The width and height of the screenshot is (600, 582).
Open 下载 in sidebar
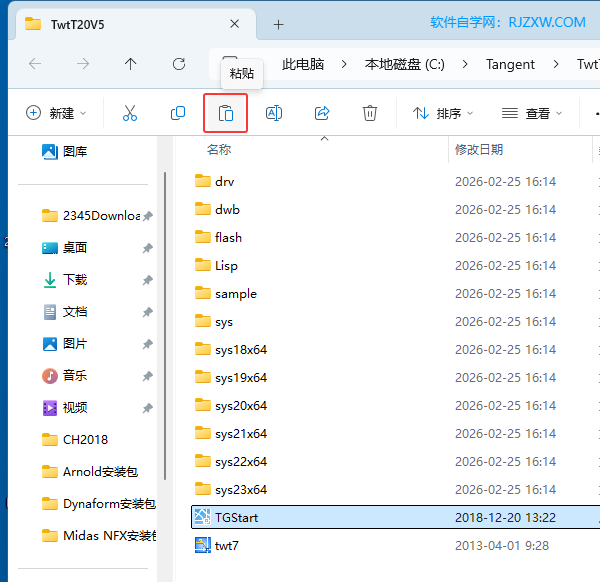pos(64,280)
